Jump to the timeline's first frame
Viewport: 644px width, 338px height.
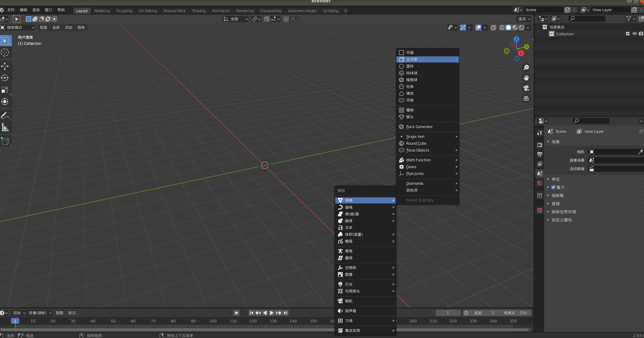point(251,313)
